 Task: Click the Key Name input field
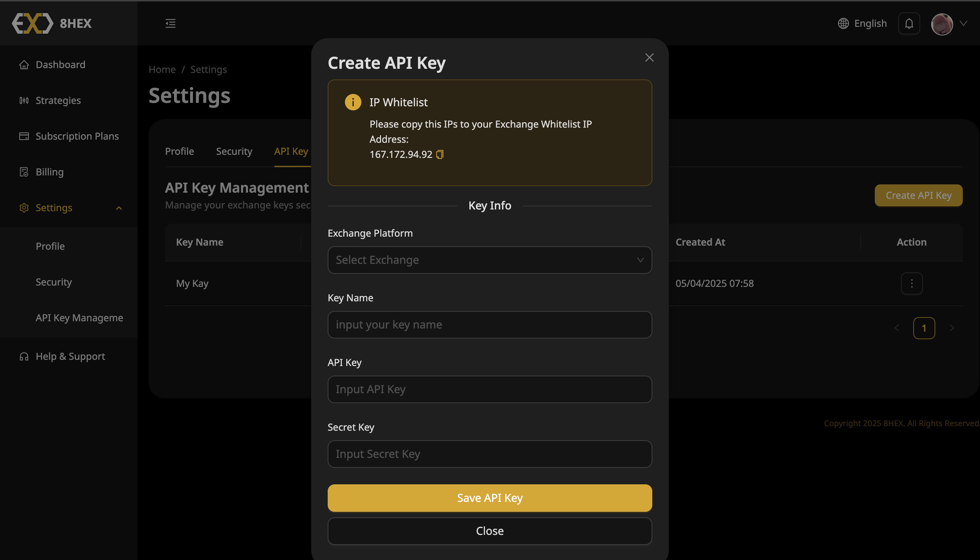489,325
